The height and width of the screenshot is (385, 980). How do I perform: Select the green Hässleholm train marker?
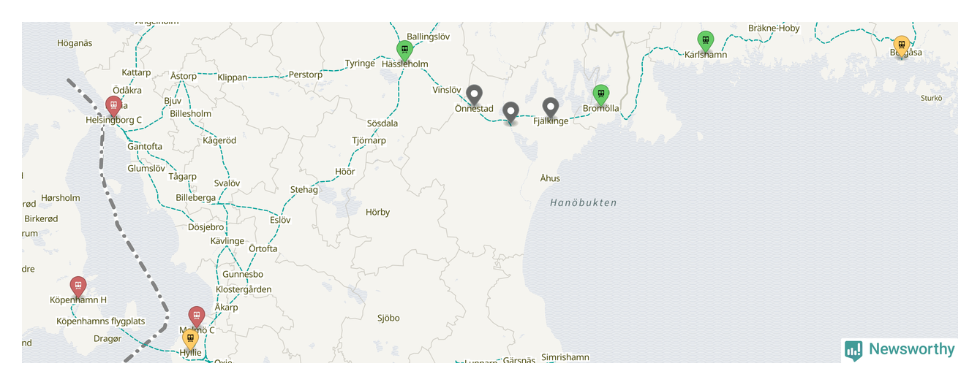pos(404,51)
